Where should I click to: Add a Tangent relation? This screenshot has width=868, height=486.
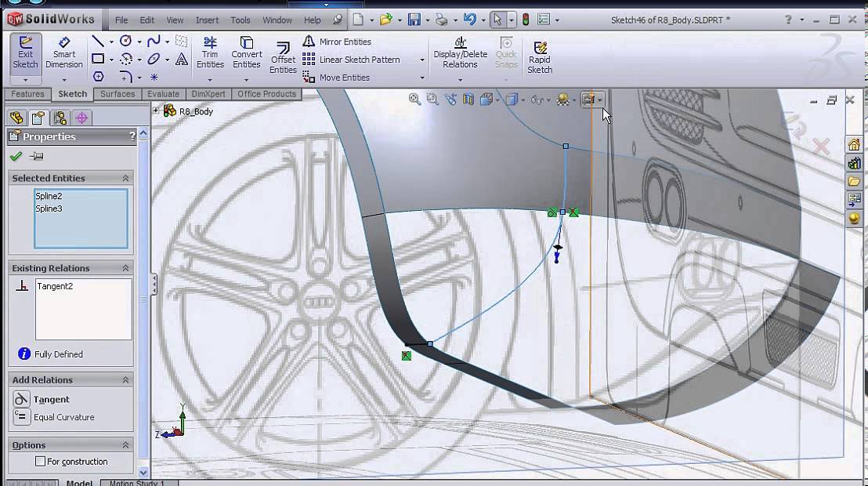[42, 399]
